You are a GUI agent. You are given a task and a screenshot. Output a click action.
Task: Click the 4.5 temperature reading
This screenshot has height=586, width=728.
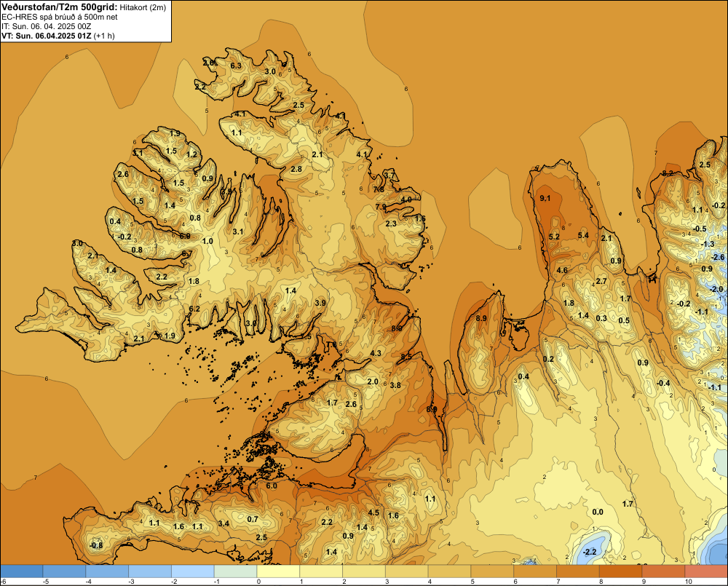(373, 512)
